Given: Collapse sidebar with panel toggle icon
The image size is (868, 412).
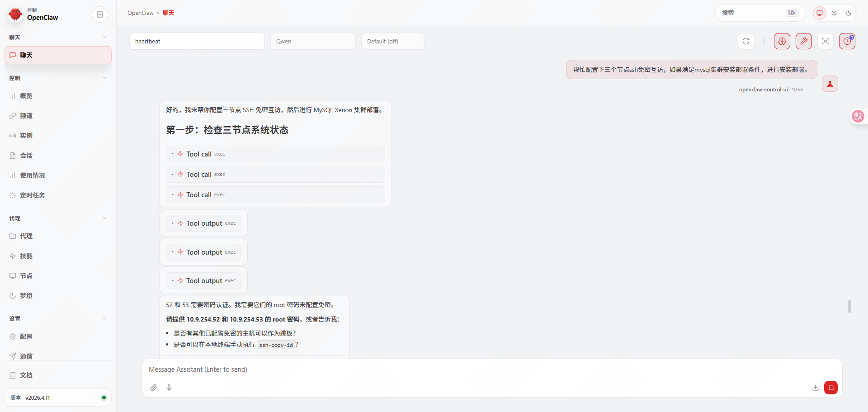Looking at the screenshot, I should click(x=100, y=14).
